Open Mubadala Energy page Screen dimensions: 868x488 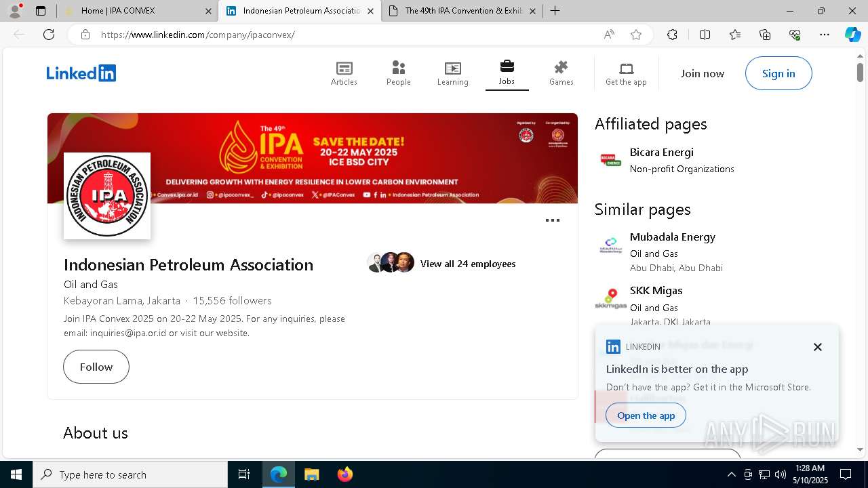[x=673, y=237]
